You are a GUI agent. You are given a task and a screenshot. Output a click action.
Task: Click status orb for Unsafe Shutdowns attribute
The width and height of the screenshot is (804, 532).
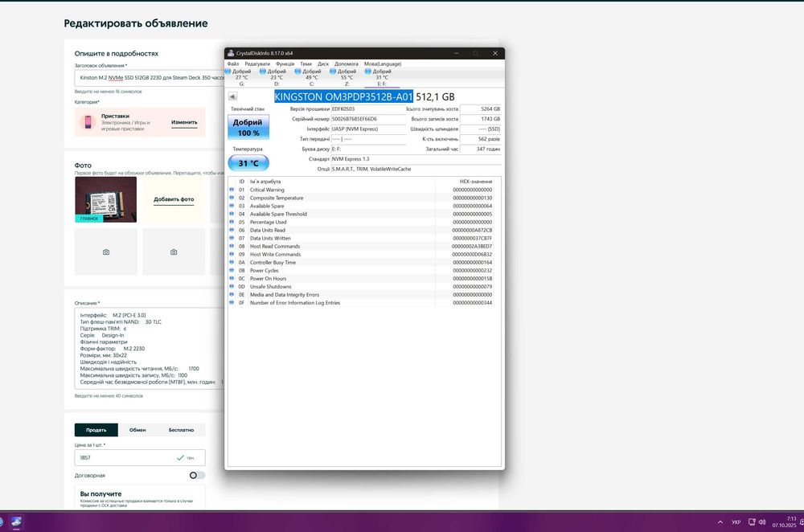click(232, 287)
